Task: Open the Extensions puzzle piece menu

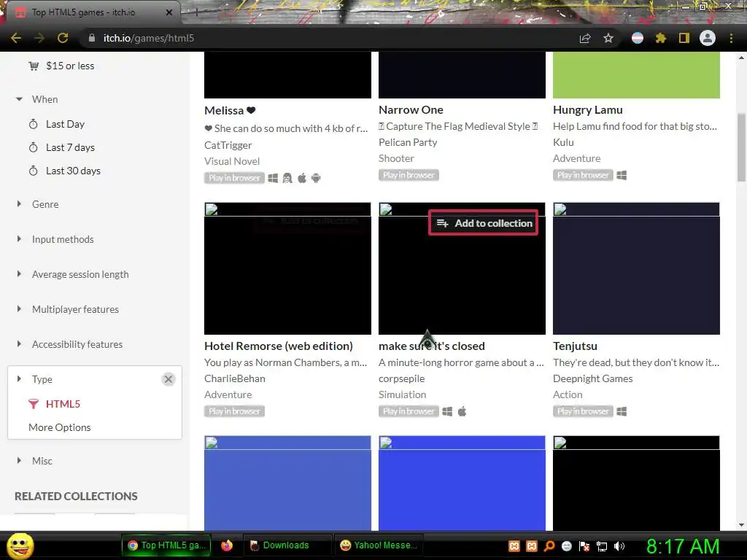Action: (x=661, y=38)
